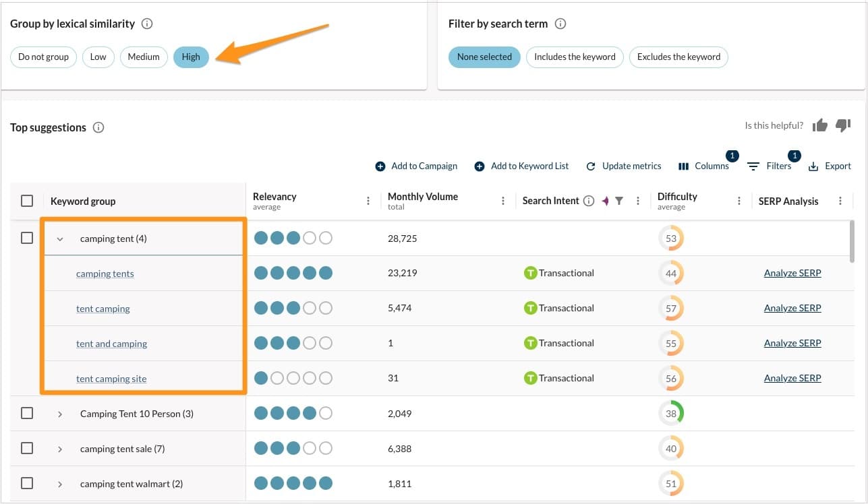Open the tent camping site keyword link
Viewport: 868px width, 504px height.
(x=111, y=379)
